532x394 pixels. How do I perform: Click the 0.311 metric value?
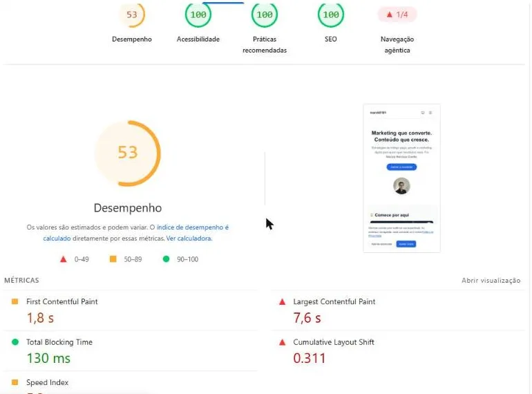[310, 358]
